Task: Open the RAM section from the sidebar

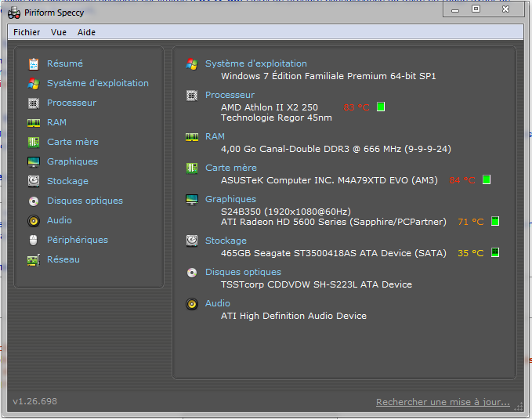Action: click(x=56, y=122)
